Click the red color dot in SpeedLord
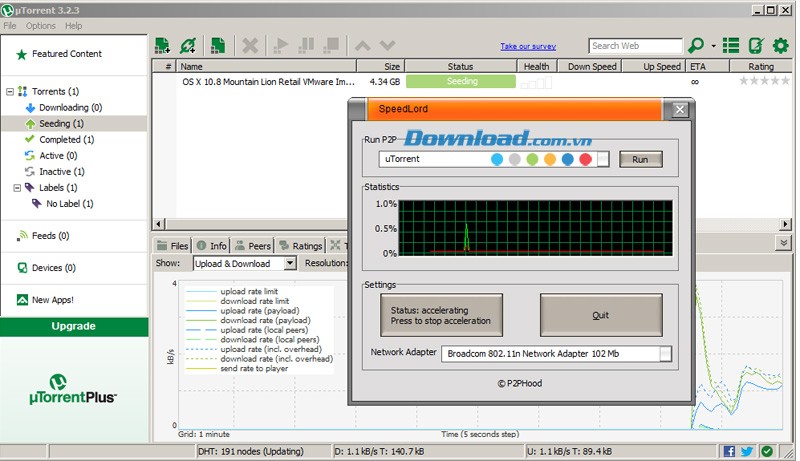The image size is (800, 461). pos(585,159)
